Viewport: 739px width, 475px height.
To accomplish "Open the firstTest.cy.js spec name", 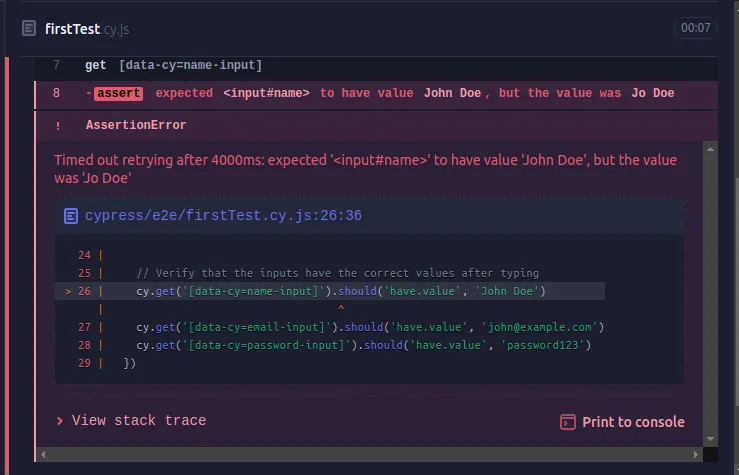I will [x=87, y=29].
